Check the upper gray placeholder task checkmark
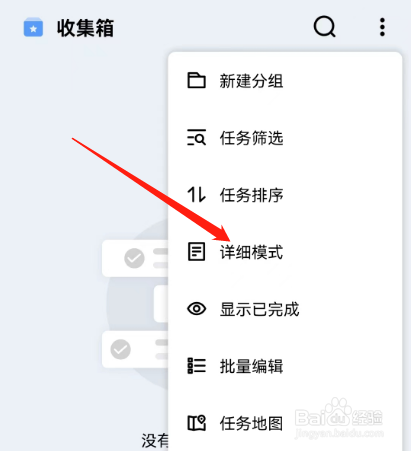412x451 pixels. (134, 258)
